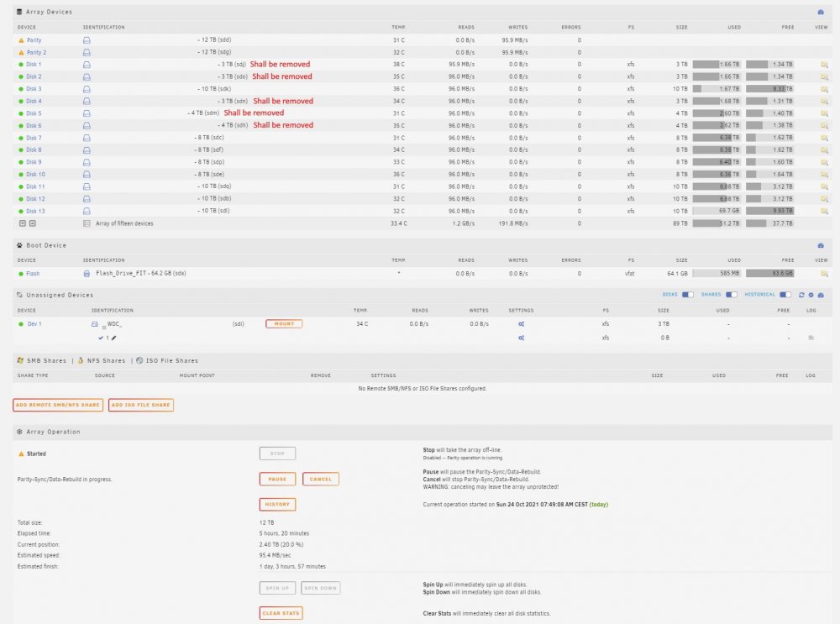Click the Disk 7 drive icon
This screenshot has height=624, width=840.
coord(87,139)
